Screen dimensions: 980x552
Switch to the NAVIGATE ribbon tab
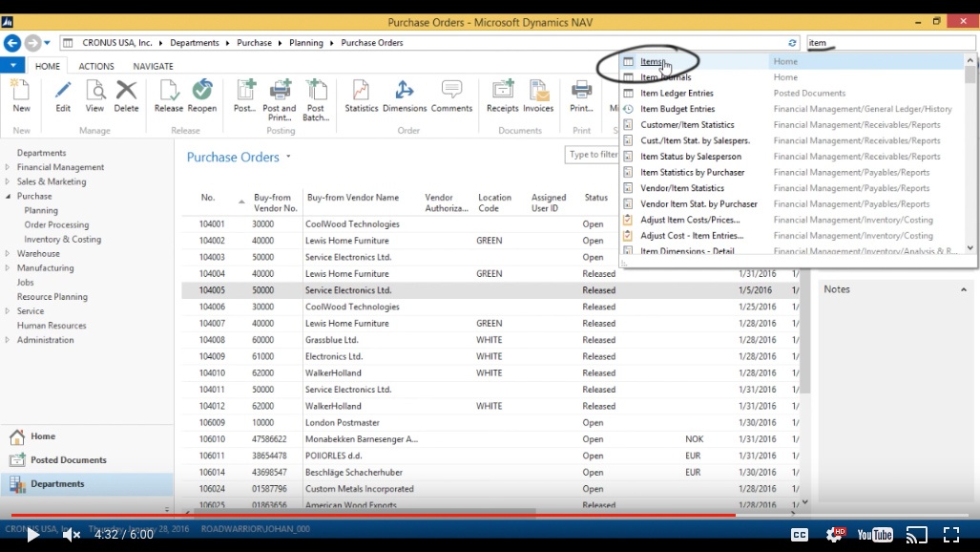(153, 66)
